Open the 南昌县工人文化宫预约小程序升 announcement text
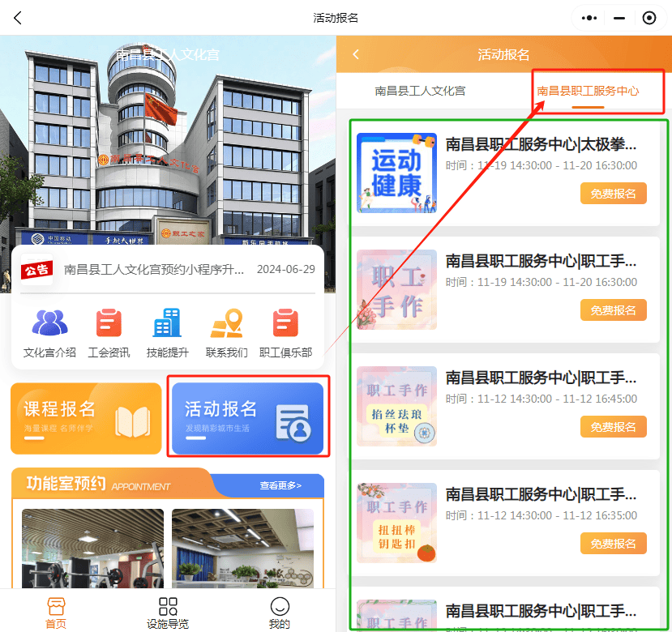Image resolution: width=672 pixels, height=632 pixels. 154,270
